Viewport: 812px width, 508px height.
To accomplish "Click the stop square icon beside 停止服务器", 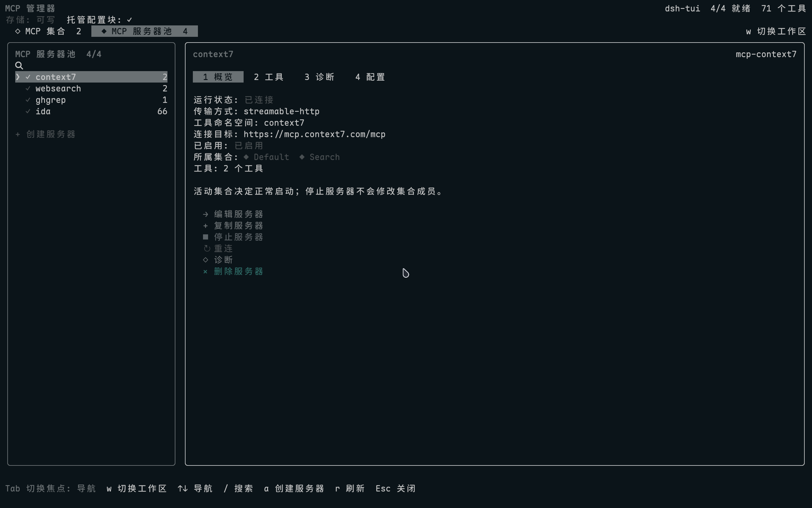I will tap(206, 237).
